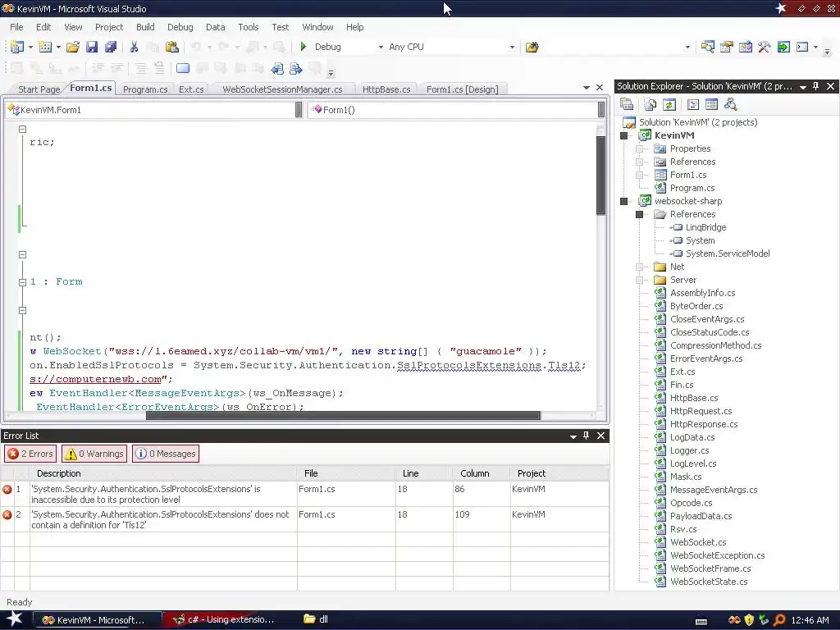The width and height of the screenshot is (840, 630).
Task: Open the Toolbox wrench-and-hammer icon
Action: point(764,47)
